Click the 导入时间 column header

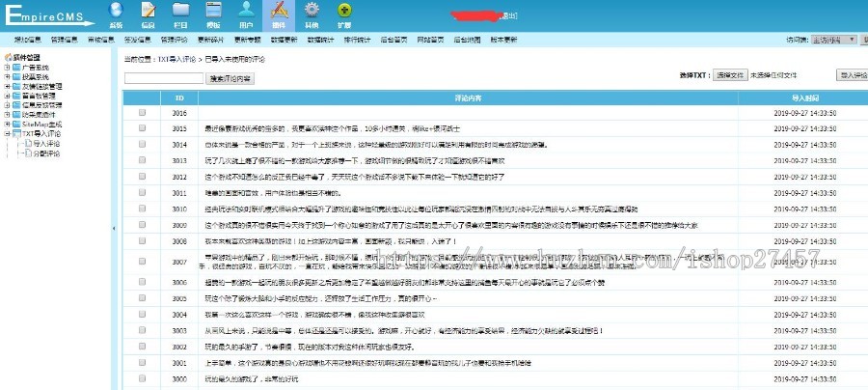click(805, 98)
